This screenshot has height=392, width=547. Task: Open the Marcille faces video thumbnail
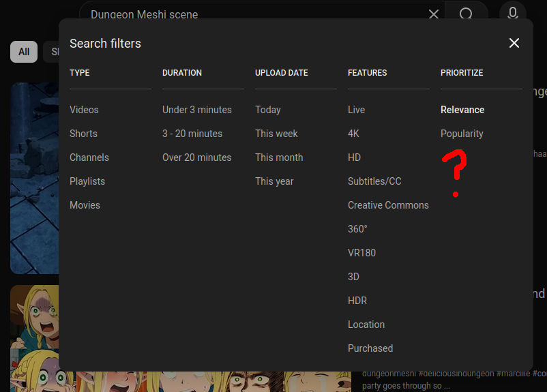[35, 338]
